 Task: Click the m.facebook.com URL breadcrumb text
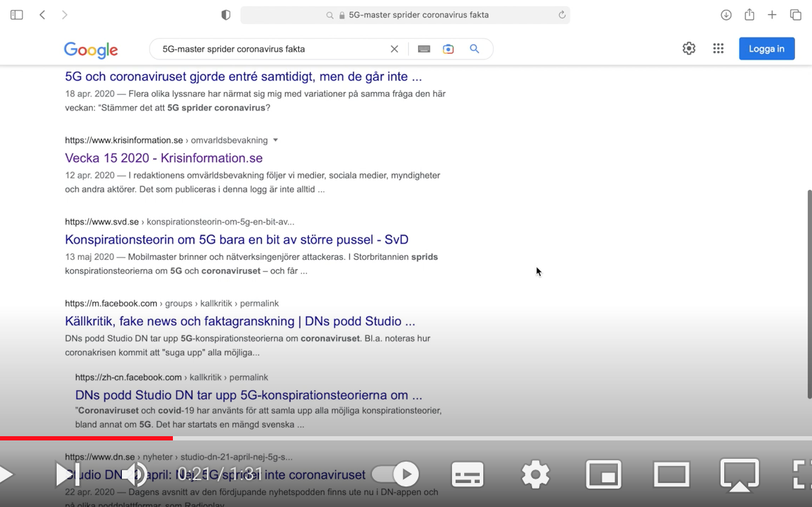click(x=171, y=304)
